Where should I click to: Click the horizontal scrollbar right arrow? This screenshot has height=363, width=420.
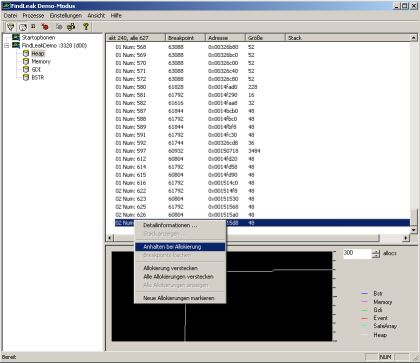pyautogui.click(x=406, y=238)
